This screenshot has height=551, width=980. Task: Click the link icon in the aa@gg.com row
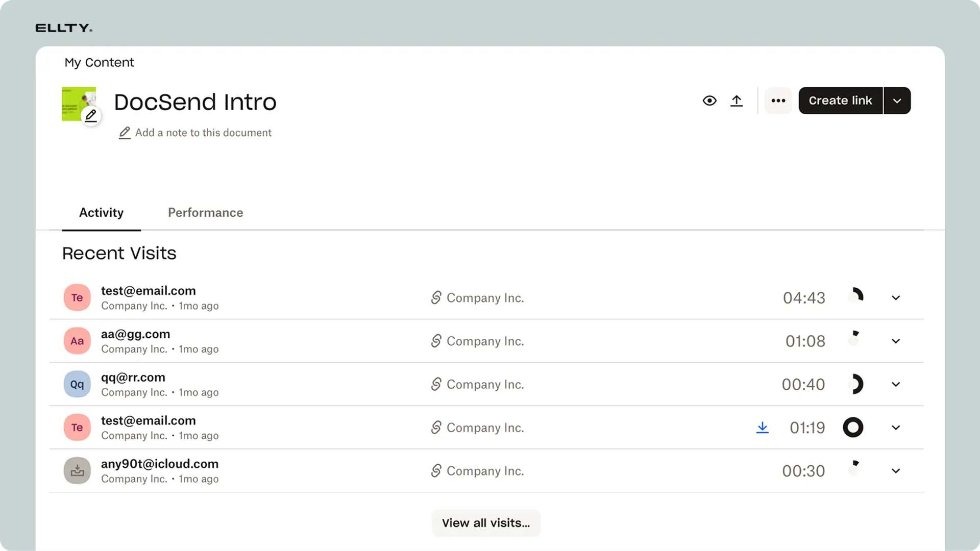[436, 341]
